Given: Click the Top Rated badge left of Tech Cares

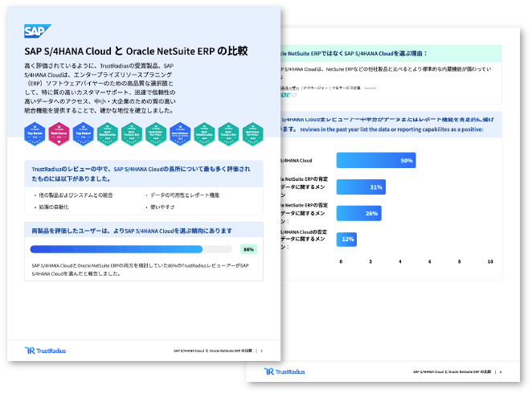Looking at the screenshot, I should tap(35, 134).
